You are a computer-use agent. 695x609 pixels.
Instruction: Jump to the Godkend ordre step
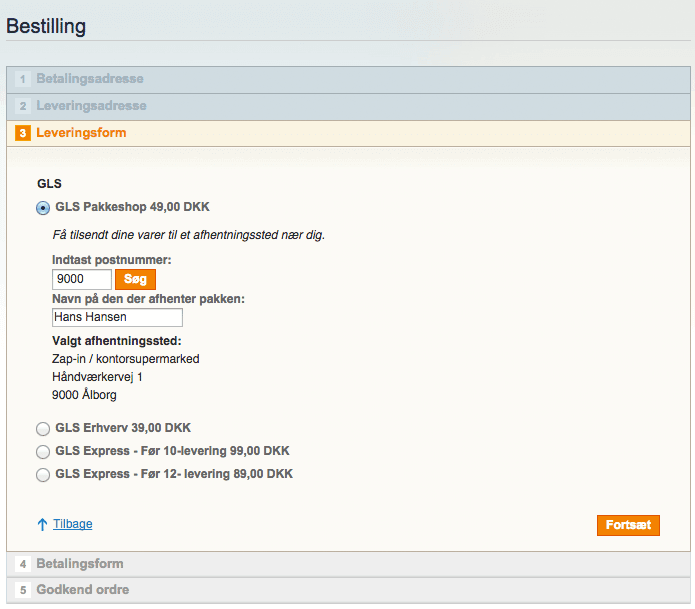(83, 590)
